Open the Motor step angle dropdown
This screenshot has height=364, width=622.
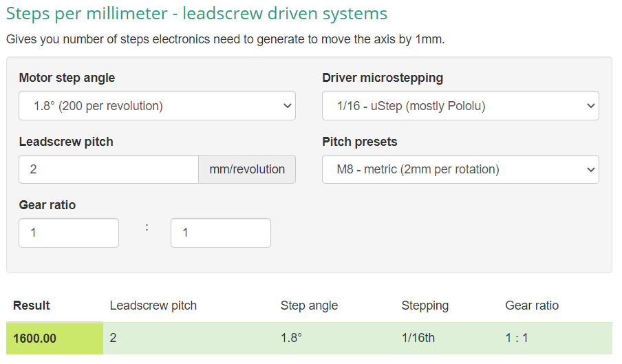click(157, 106)
